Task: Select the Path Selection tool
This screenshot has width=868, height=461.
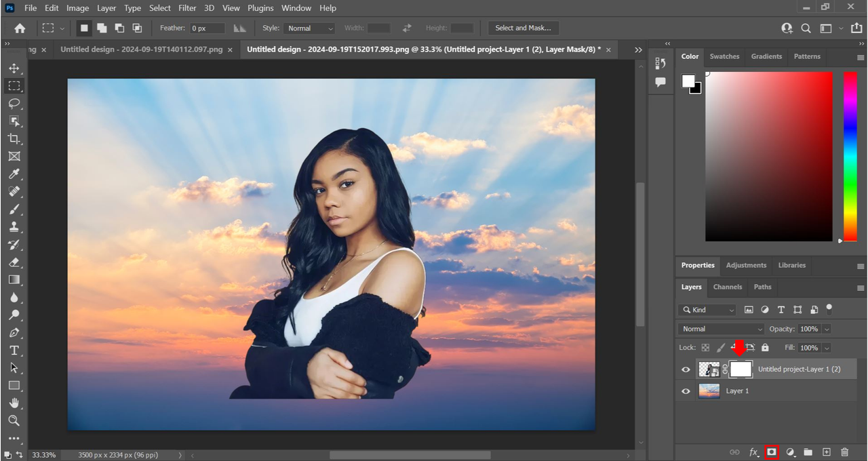Action: click(14, 368)
